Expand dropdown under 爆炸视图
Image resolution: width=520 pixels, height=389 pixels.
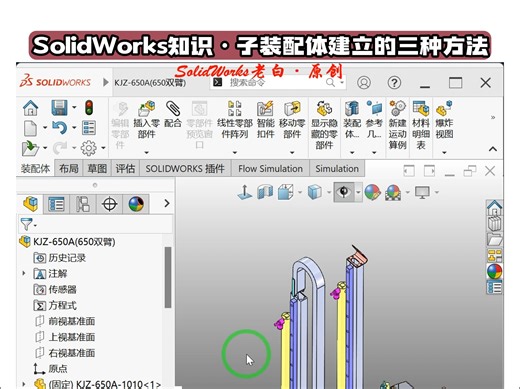pyautogui.click(x=444, y=152)
